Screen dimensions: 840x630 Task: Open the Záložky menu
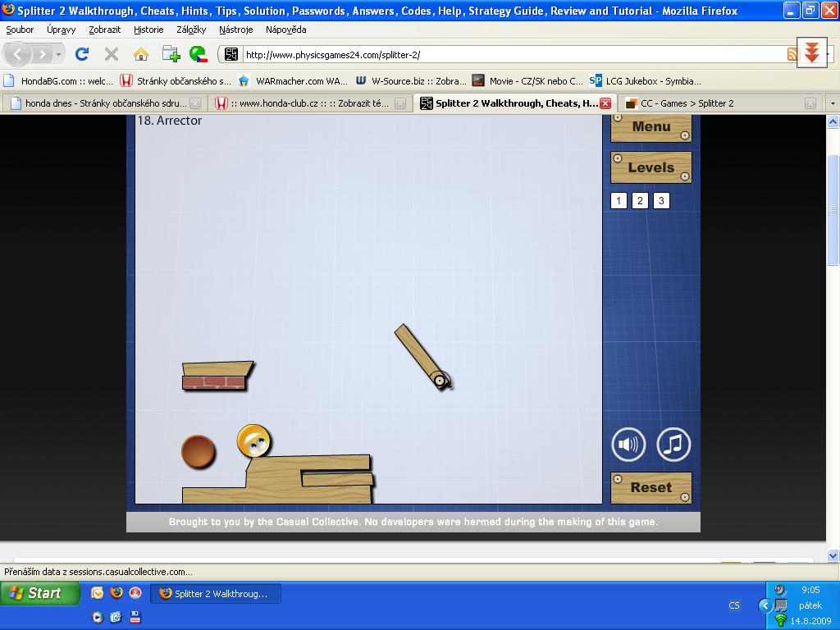coord(191,30)
